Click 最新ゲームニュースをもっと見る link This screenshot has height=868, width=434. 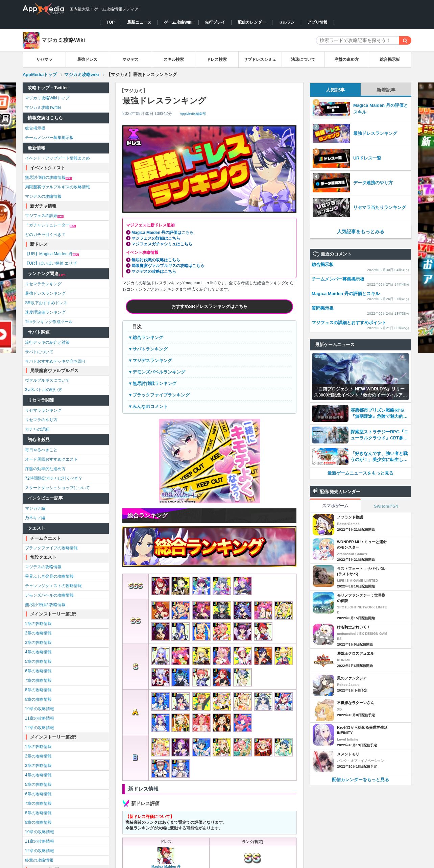pyautogui.click(x=361, y=473)
